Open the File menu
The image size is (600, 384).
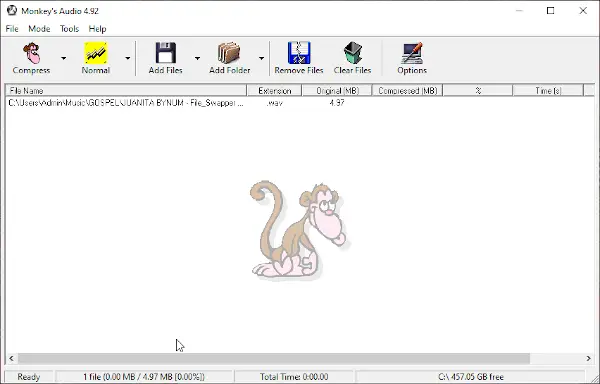tap(12, 29)
